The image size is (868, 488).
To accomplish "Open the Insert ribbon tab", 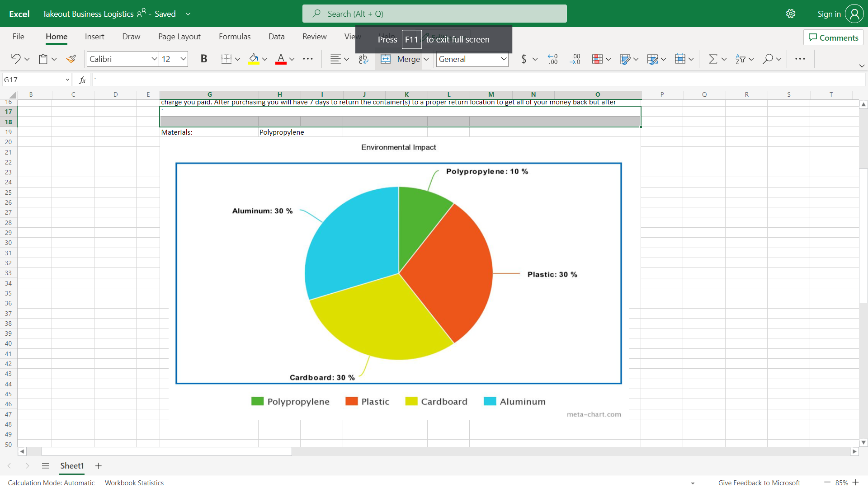I will coord(94,37).
